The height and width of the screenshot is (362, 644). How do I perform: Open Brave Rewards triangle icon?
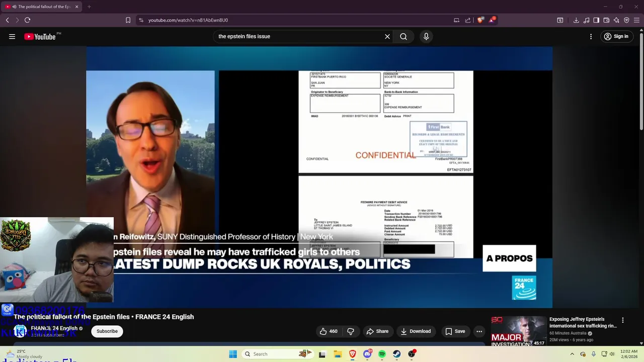(x=492, y=20)
